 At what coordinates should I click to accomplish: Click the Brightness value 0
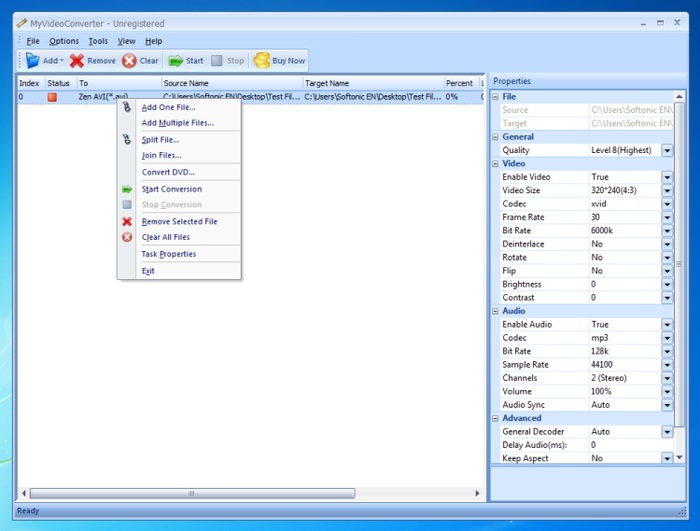point(593,284)
